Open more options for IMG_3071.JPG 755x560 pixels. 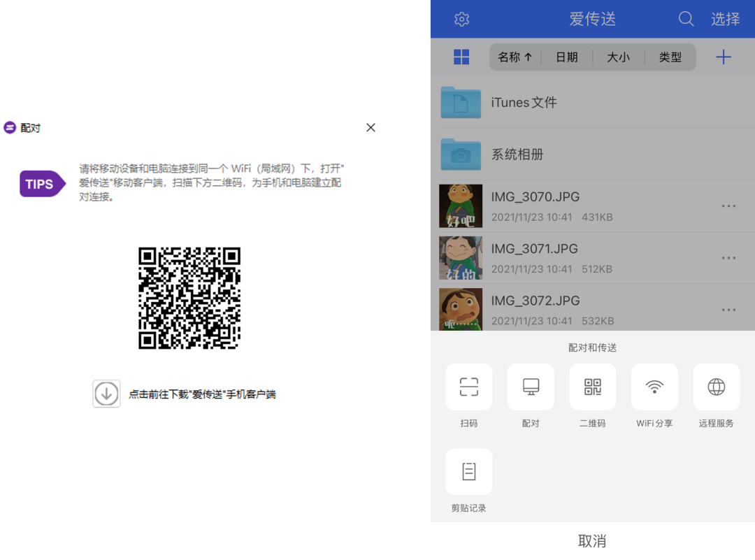point(728,258)
